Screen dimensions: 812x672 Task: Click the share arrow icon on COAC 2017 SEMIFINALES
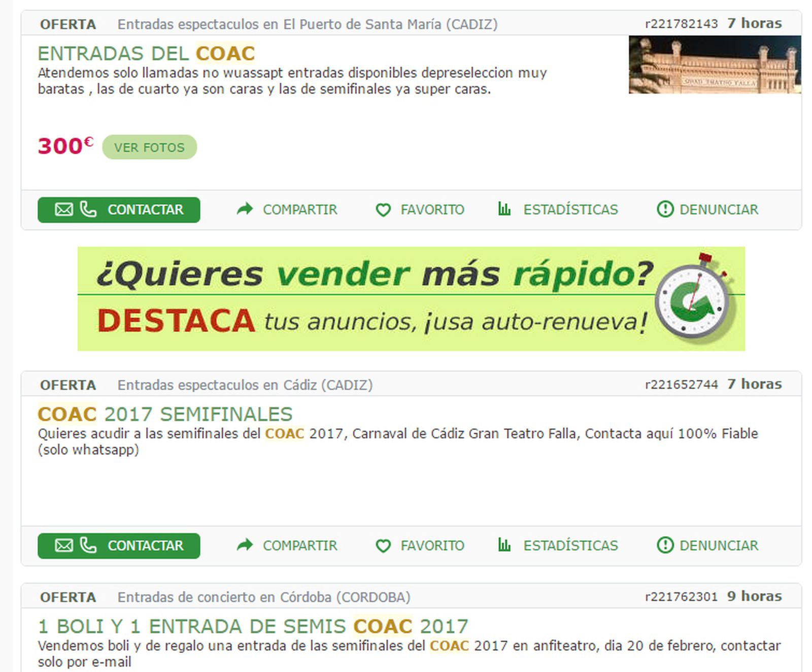[x=244, y=545]
